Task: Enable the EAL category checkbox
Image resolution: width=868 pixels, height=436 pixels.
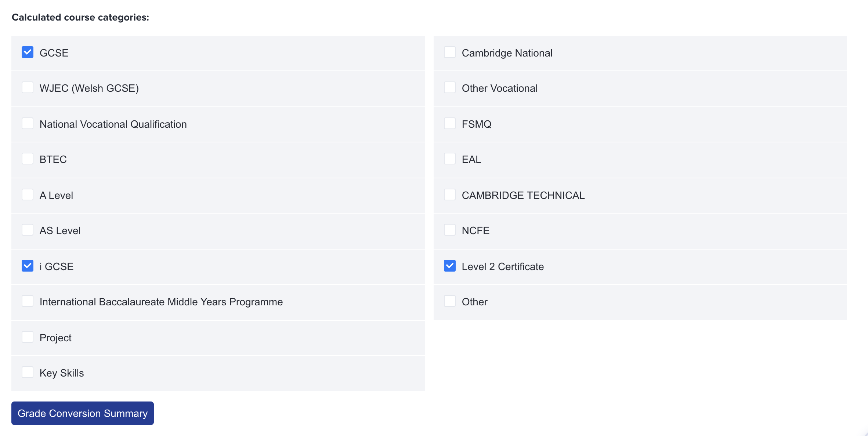Action: [450, 159]
